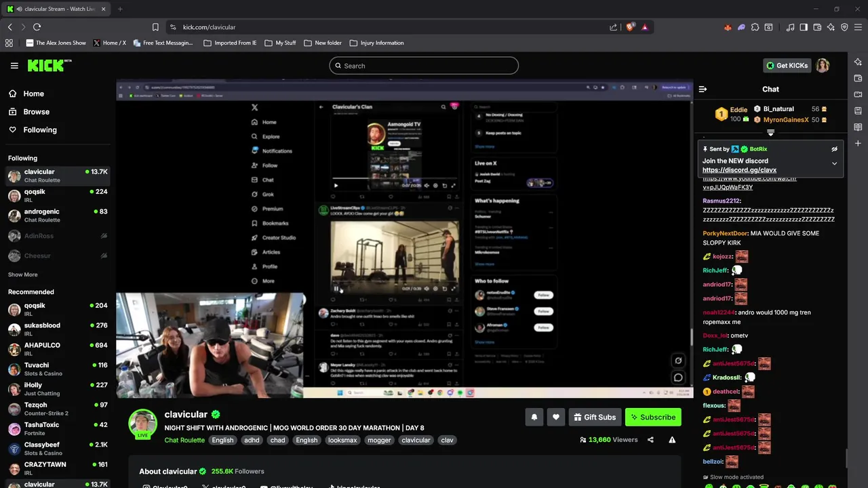Open Tuvachi recommended channel
The height and width of the screenshot is (488, 868).
pos(58,369)
